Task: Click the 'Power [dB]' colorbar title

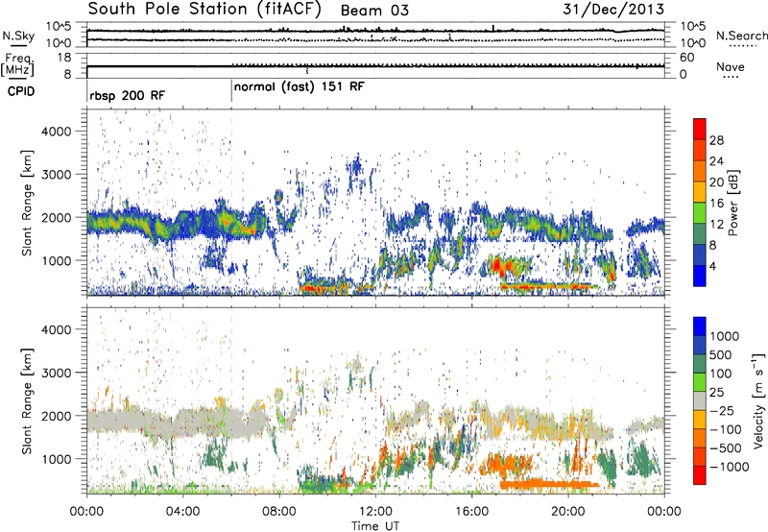Action: pyautogui.click(x=732, y=203)
